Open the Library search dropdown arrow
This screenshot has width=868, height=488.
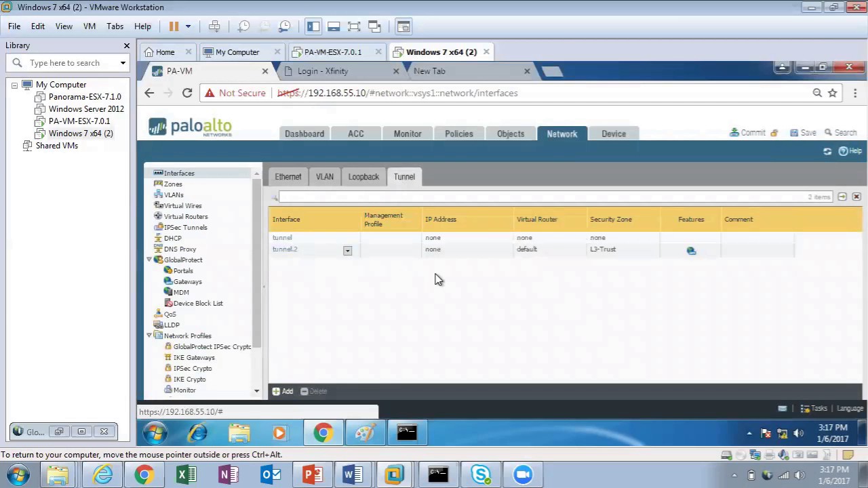point(123,63)
